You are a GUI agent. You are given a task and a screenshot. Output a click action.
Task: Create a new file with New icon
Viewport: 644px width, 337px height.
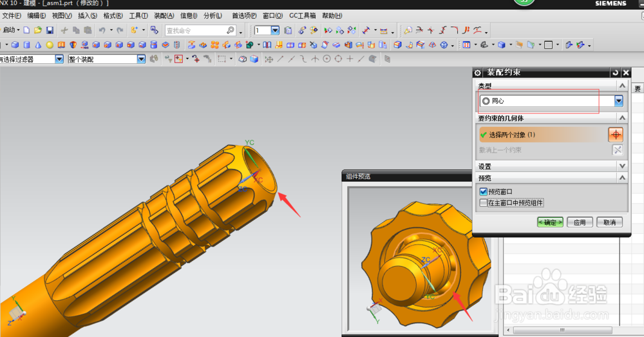coord(26,30)
